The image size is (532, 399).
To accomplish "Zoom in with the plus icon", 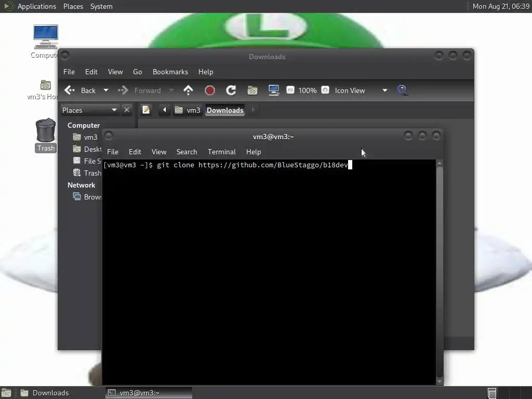I will (325, 90).
